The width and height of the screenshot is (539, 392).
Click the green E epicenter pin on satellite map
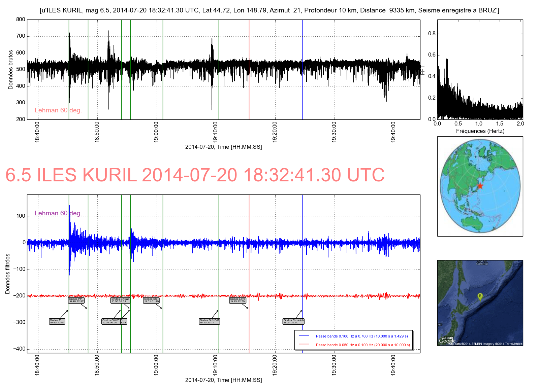pyautogui.click(x=480, y=296)
